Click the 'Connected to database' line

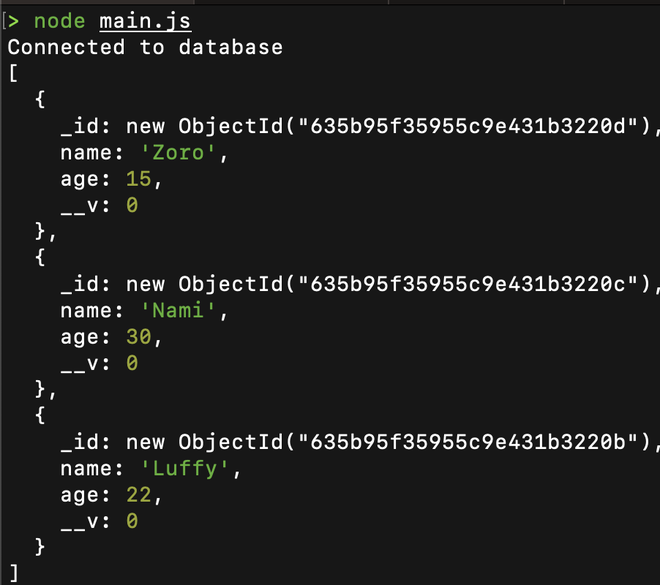click(x=145, y=47)
